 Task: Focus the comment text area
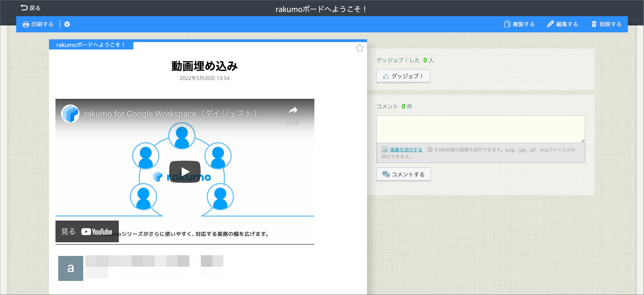tap(481, 129)
